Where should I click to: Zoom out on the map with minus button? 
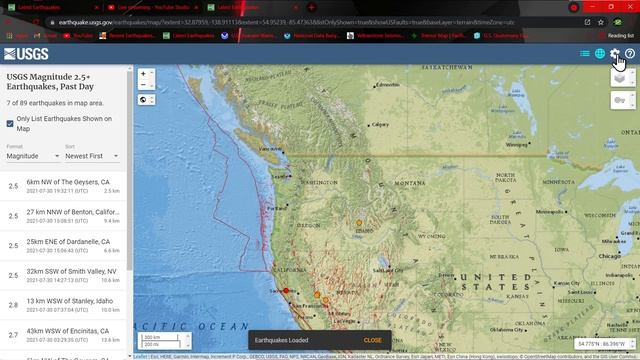tap(143, 84)
